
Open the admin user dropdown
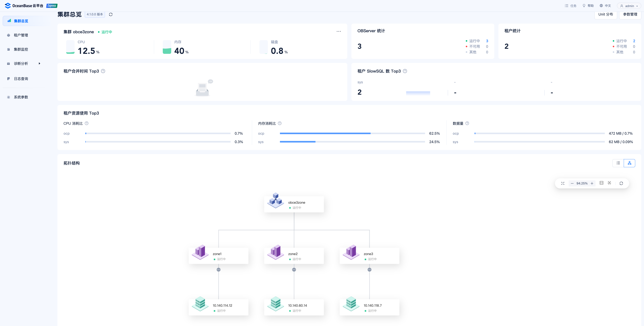tap(629, 6)
